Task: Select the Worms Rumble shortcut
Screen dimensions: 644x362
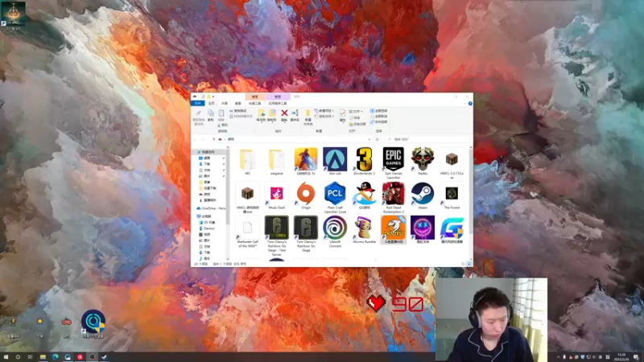Action: pyautogui.click(x=365, y=230)
